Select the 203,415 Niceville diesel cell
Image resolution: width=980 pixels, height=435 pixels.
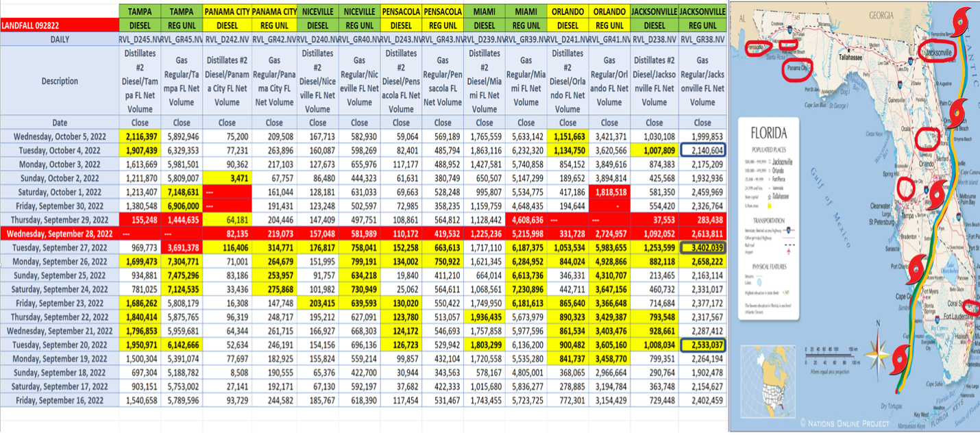coord(318,303)
